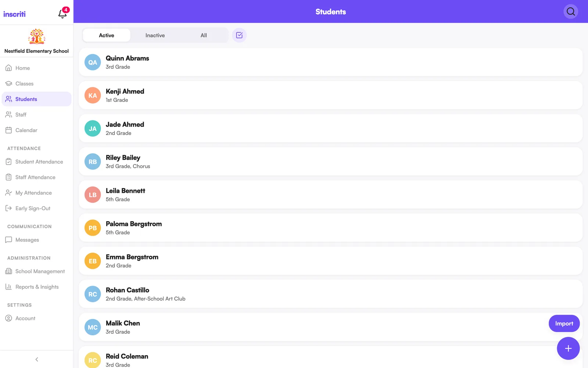Switch to the All tab
Viewport: 588px width, 368px height.
coord(204,35)
